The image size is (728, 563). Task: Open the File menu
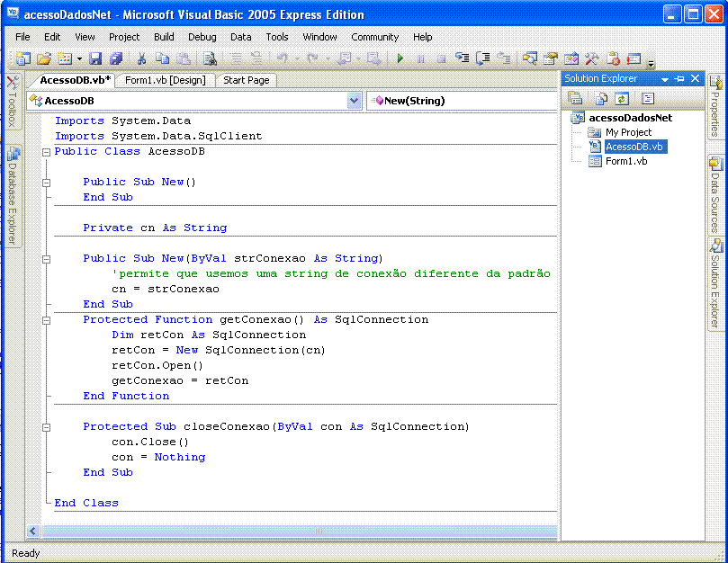coord(22,37)
